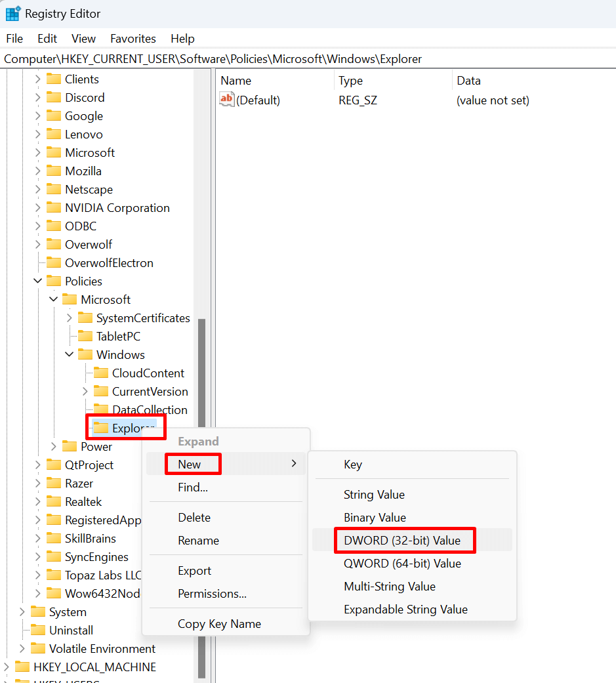This screenshot has width=616, height=683.
Task: Collapse the Policies tree node
Action: [x=38, y=281]
